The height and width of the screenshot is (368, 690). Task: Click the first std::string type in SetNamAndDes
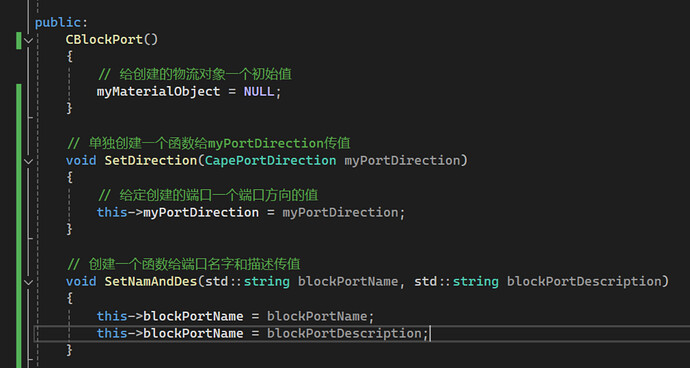248,282
